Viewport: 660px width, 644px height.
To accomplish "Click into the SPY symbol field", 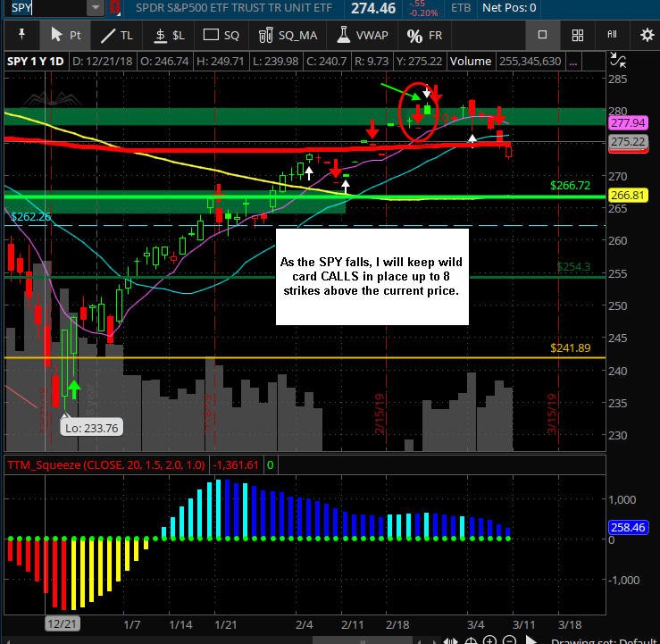I will tap(47, 7).
